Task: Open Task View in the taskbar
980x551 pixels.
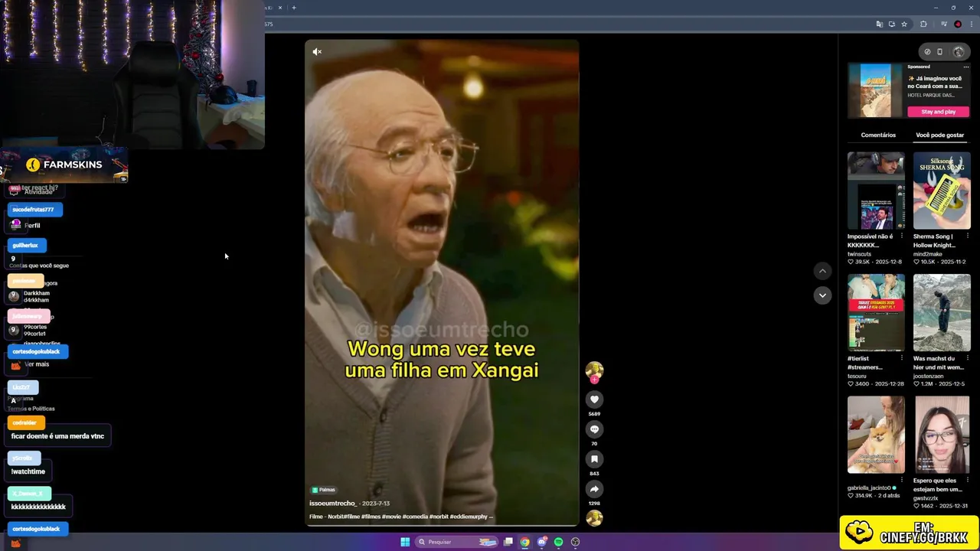Action: [508, 542]
